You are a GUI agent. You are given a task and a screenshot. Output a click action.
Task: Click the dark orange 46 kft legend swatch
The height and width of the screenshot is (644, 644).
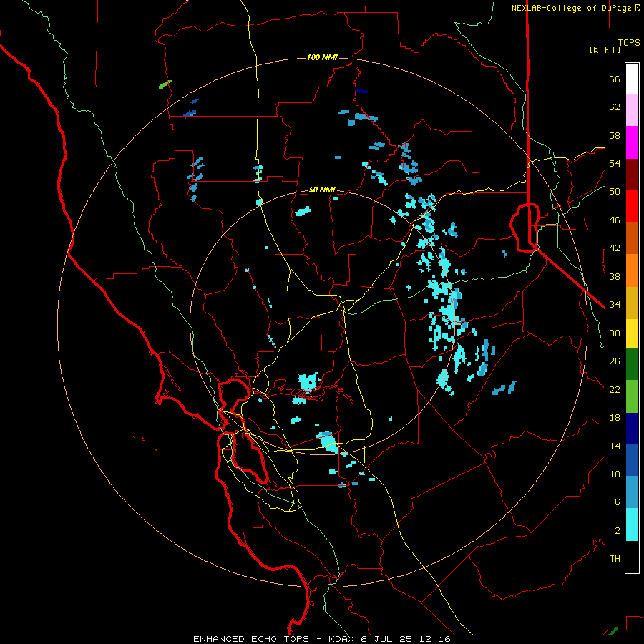tap(632, 238)
